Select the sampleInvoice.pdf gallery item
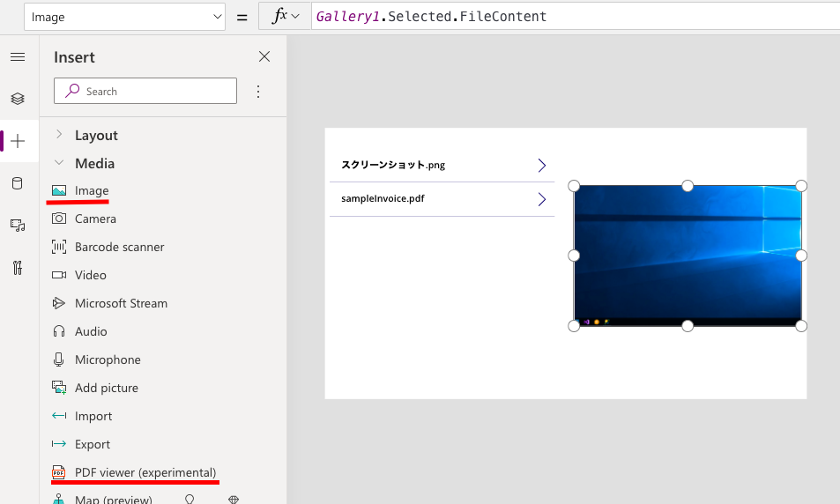 pos(442,199)
